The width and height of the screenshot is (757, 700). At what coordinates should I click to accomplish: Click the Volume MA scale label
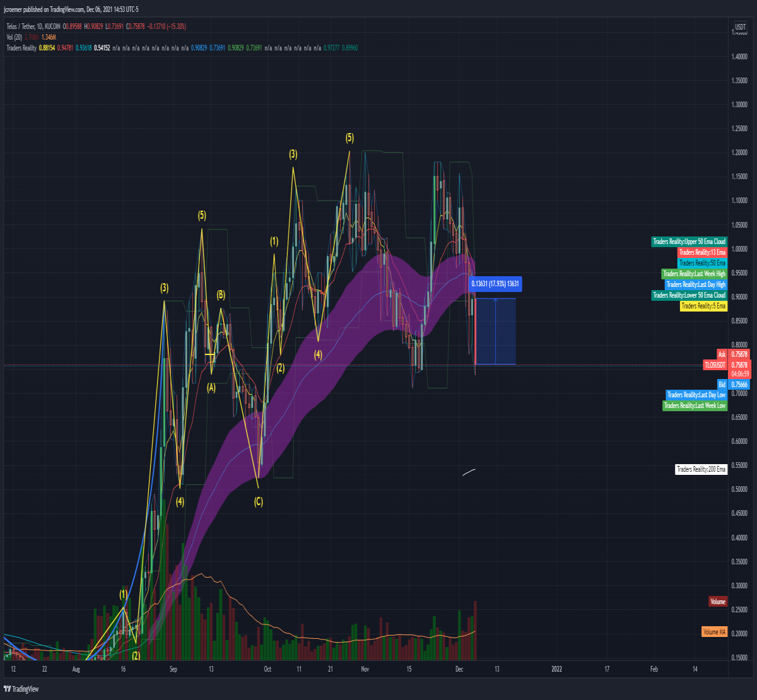pos(714,631)
